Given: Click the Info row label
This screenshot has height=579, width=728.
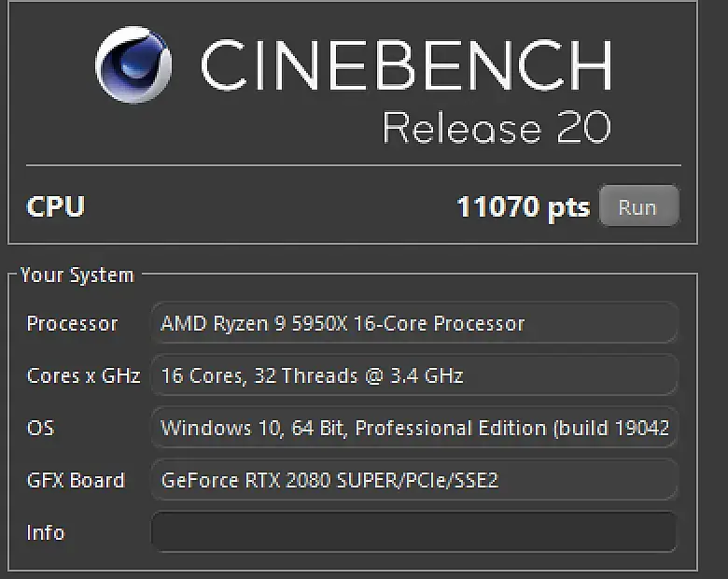Looking at the screenshot, I should [46, 532].
